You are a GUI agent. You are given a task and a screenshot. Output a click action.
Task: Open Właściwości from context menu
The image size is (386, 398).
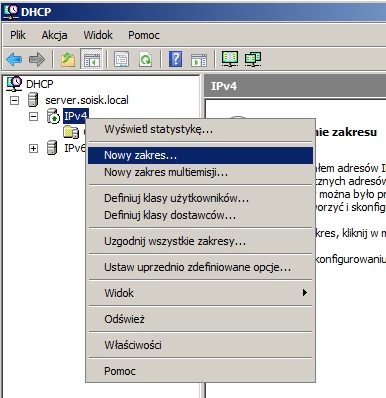(x=200, y=345)
